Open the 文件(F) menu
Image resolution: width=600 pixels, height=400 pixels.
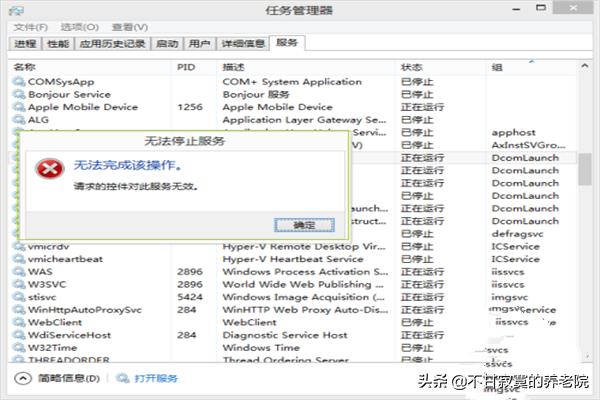pyautogui.click(x=31, y=27)
